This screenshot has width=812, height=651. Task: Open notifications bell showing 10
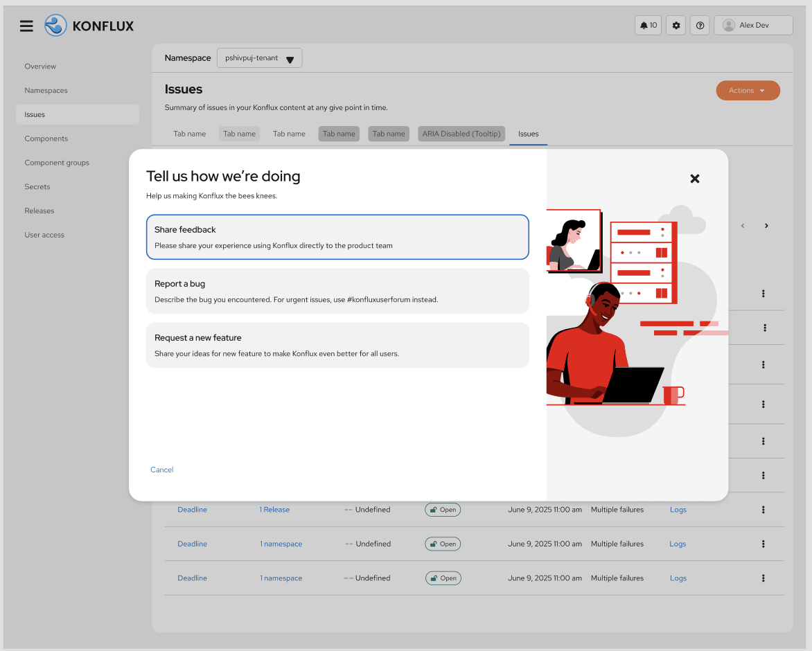point(648,26)
